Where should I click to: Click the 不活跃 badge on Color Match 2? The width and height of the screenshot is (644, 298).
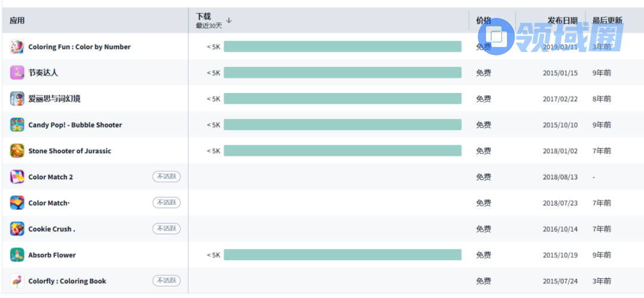tap(166, 176)
